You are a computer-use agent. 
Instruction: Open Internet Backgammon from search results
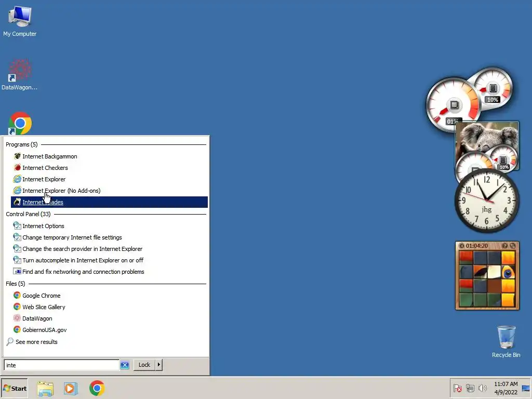(109, 156)
